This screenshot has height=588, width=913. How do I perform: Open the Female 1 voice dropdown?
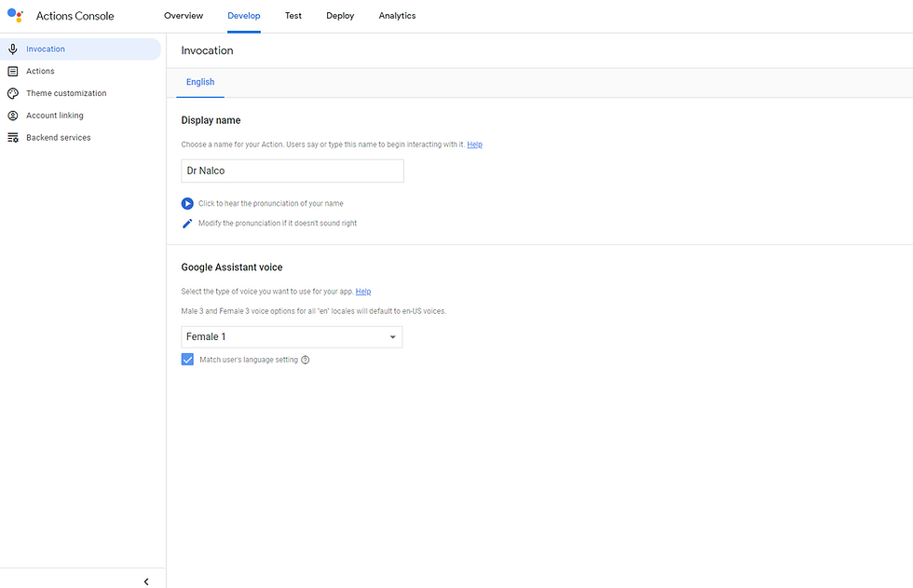pos(292,337)
